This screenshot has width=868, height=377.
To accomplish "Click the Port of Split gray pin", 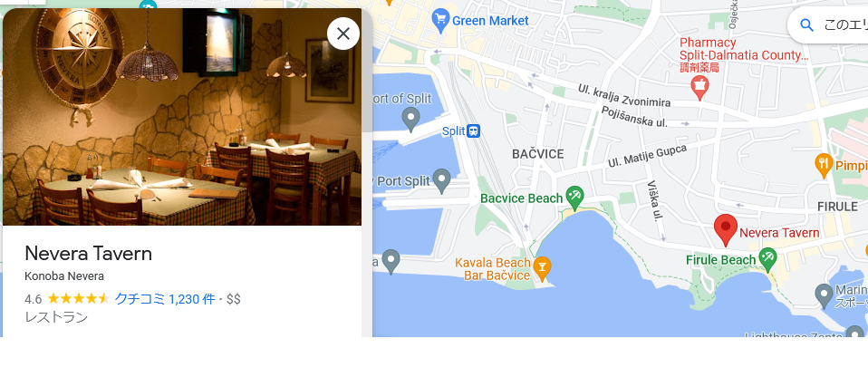I will point(410,119).
